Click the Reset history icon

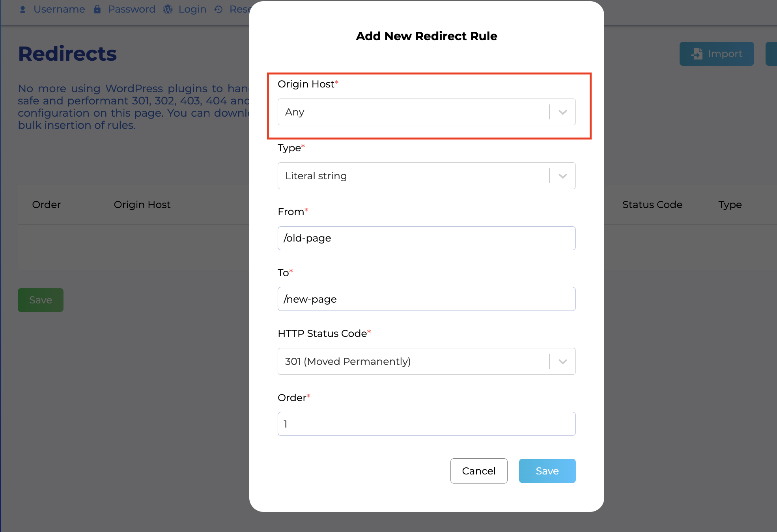[218, 9]
